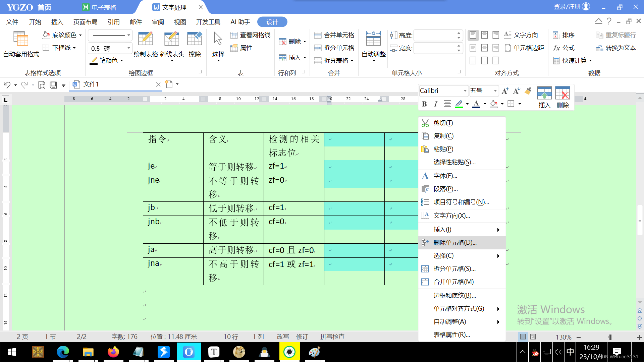This screenshot has width=644, height=362.
Task: Click the zoom slider handle in status bar
Action: tap(610, 337)
